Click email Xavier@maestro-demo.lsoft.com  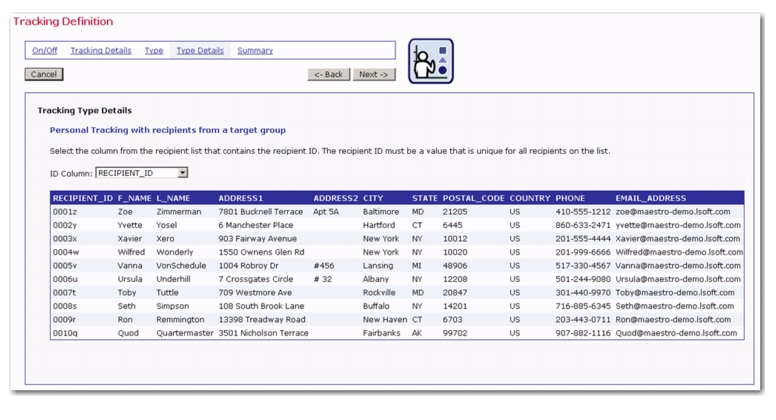678,238
